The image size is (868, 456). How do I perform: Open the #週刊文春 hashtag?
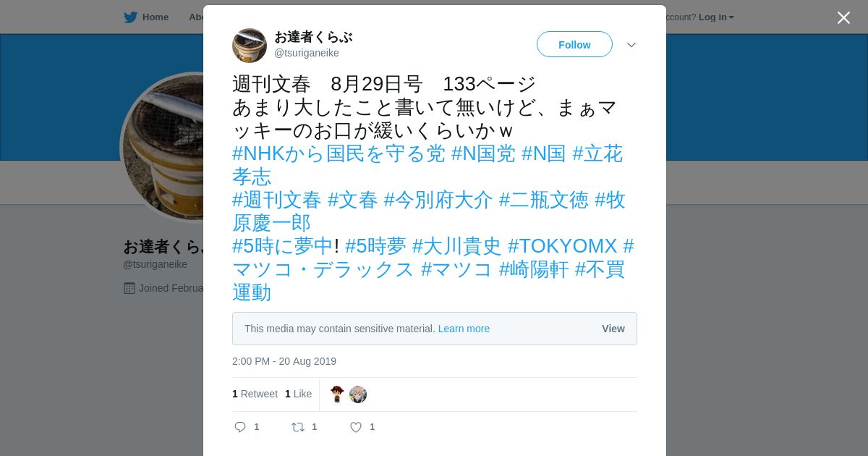(x=276, y=200)
